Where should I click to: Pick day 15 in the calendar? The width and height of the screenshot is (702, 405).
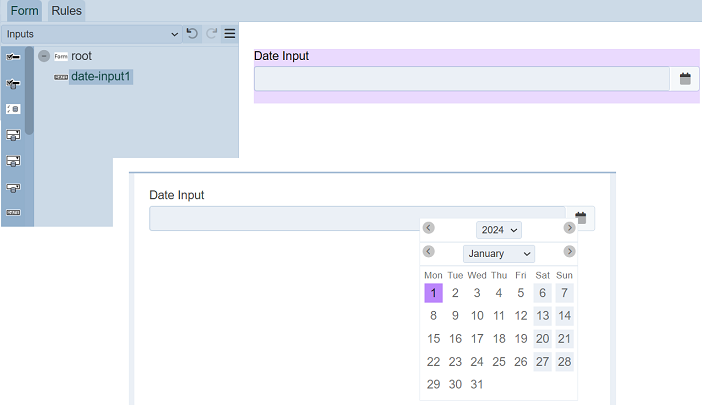click(x=433, y=339)
